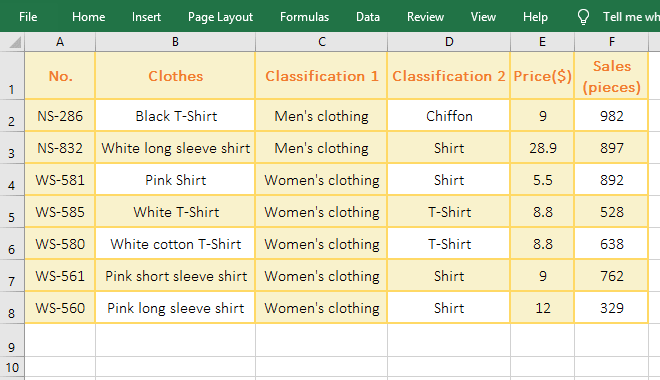This screenshot has height=380, width=660.
Task: Click the 'Price($)' header cell
Action: click(543, 76)
